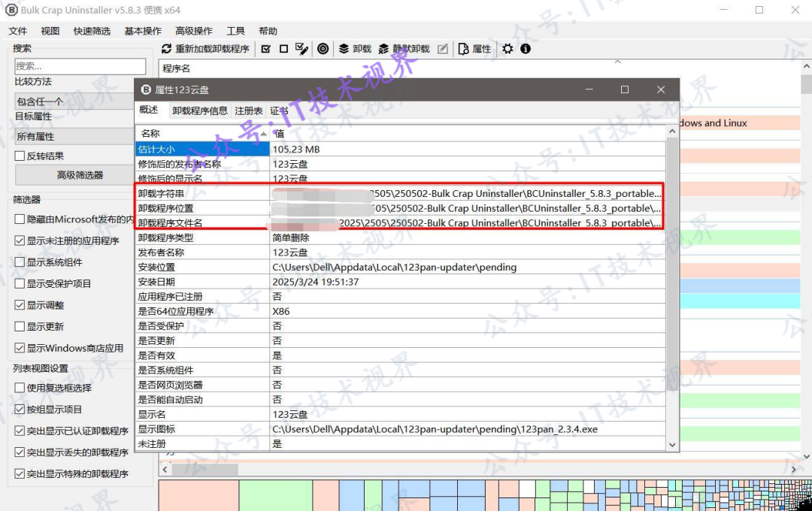Open the 工具 menu
812x511 pixels.
click(235, 31)
